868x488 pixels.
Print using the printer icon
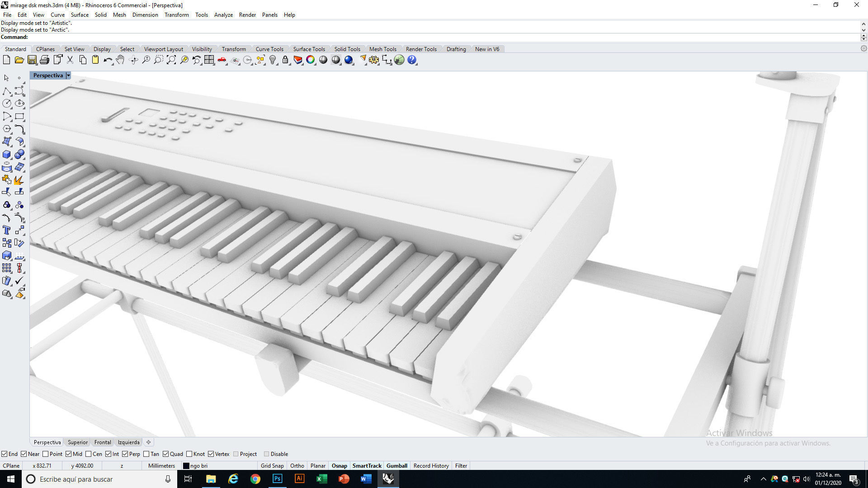(44, 60)
